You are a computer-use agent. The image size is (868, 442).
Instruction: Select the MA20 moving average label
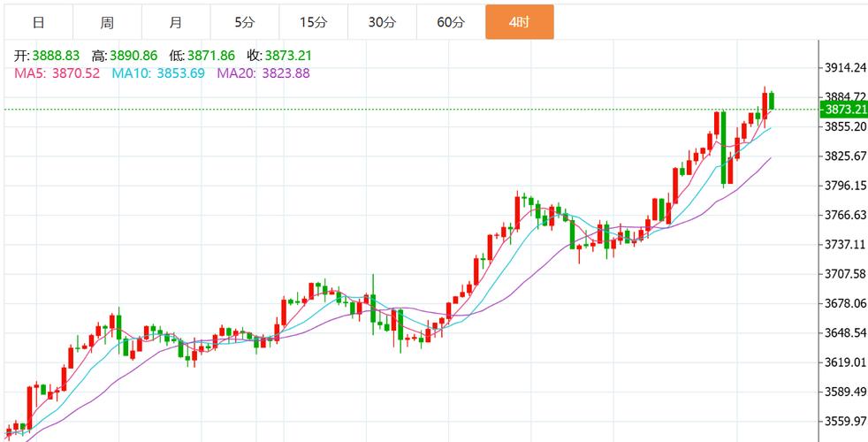pos(235,73)
